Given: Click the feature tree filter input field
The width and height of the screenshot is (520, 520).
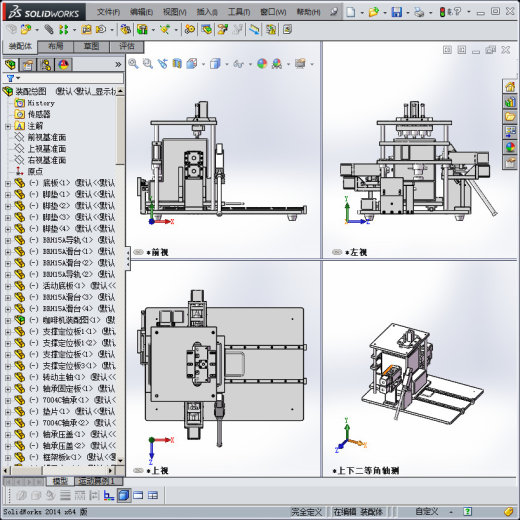Looking at the screenshot, I should click(x=72, y=78).
